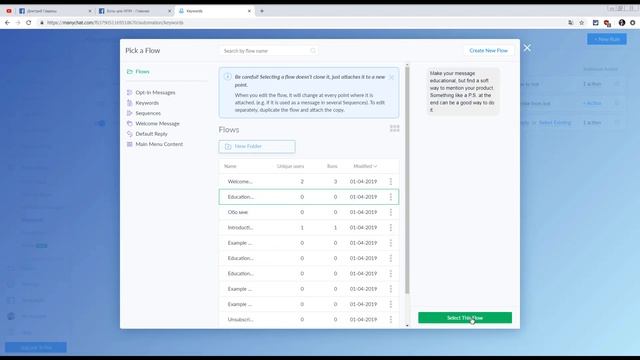The image size is (640, 360).
Task: Click search magnifier icon in flow search
Action: 313,51
